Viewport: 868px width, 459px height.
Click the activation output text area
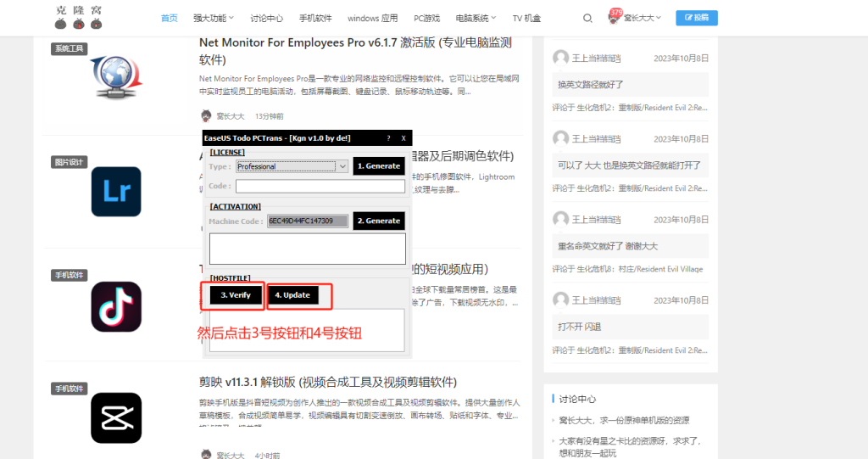click(307, 249)
